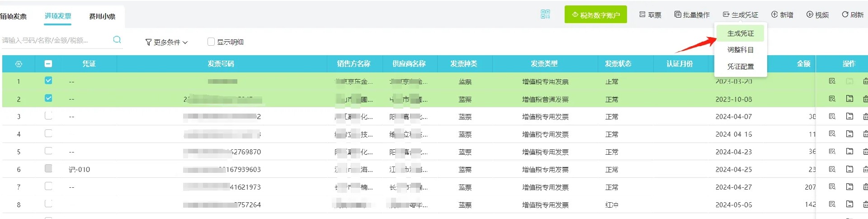Uncheck the checkbox in row 1

point(48,81)
